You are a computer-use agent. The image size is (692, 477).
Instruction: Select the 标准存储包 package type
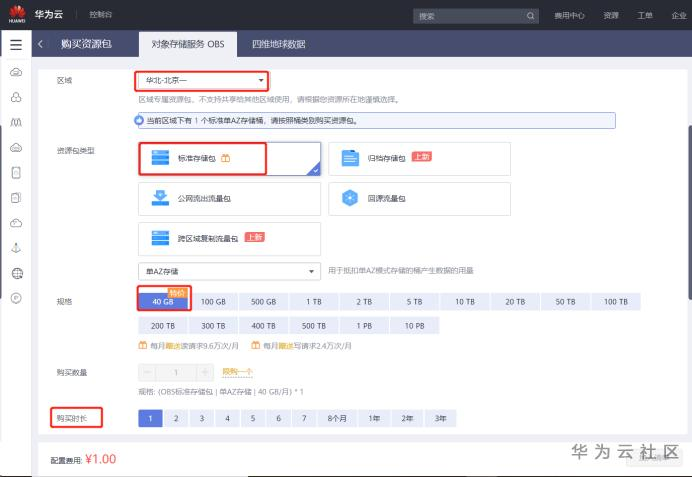229,158
